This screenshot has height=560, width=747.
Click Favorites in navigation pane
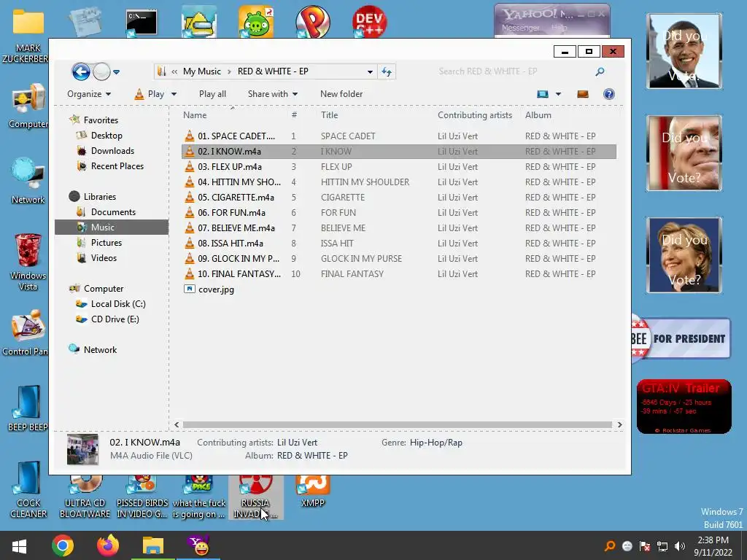point(94,120)
